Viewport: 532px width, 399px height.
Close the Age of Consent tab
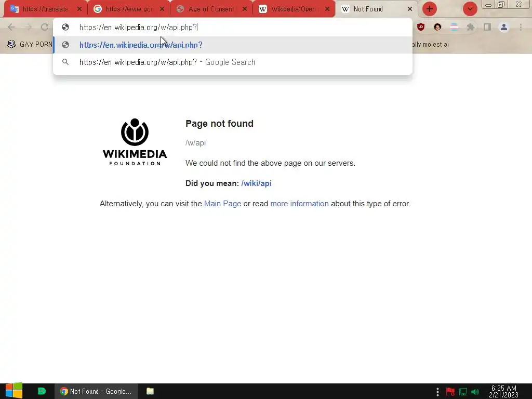245,9
